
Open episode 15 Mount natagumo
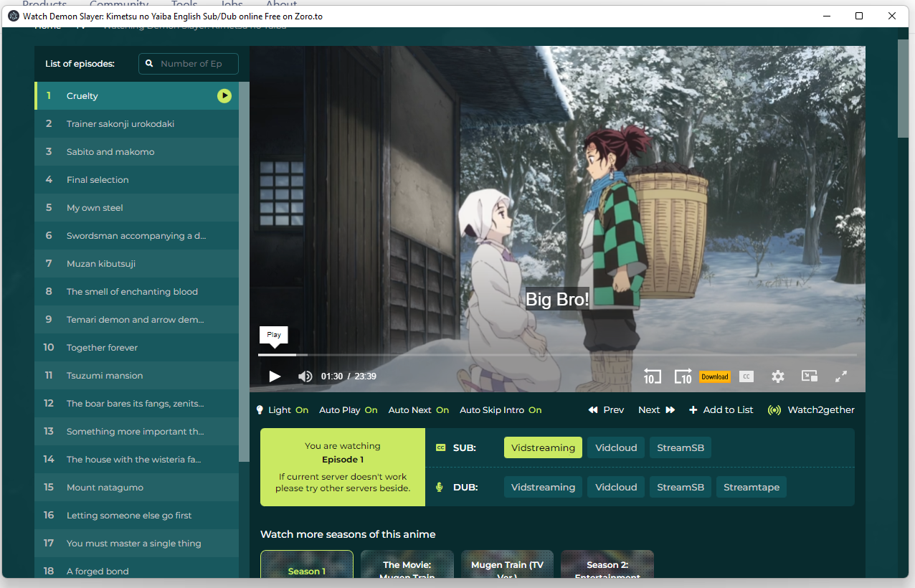click(x=136, y=488)
